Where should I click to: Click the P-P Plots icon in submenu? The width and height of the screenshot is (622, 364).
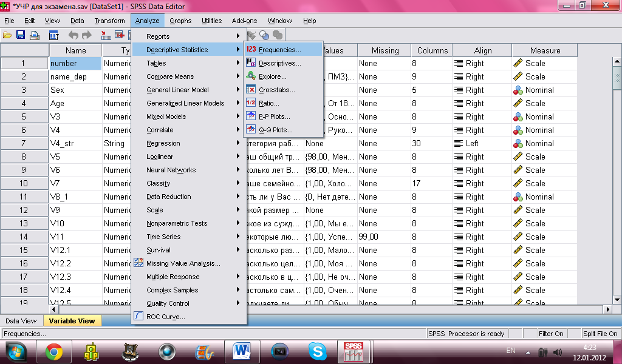(251, 116)
